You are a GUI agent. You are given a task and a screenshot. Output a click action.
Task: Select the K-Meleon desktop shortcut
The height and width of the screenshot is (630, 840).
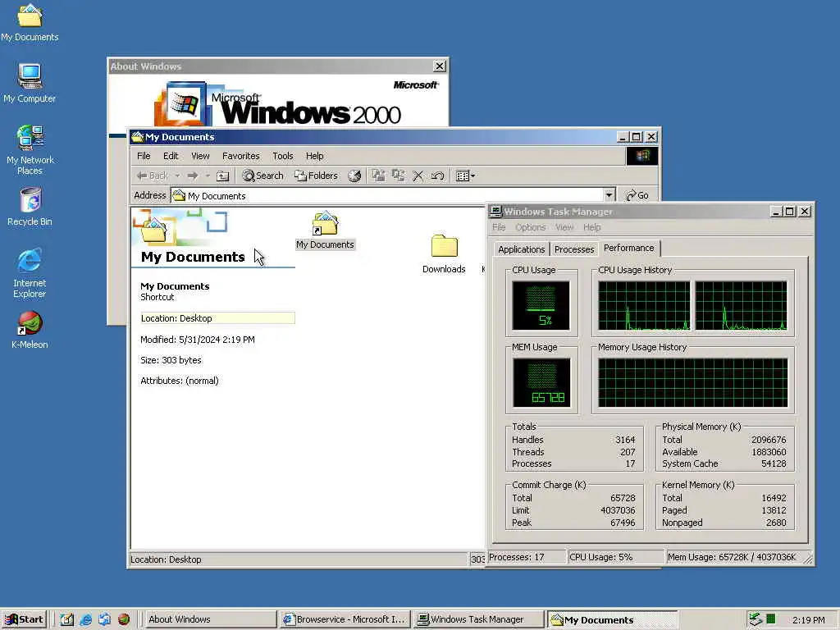point(30,330)
